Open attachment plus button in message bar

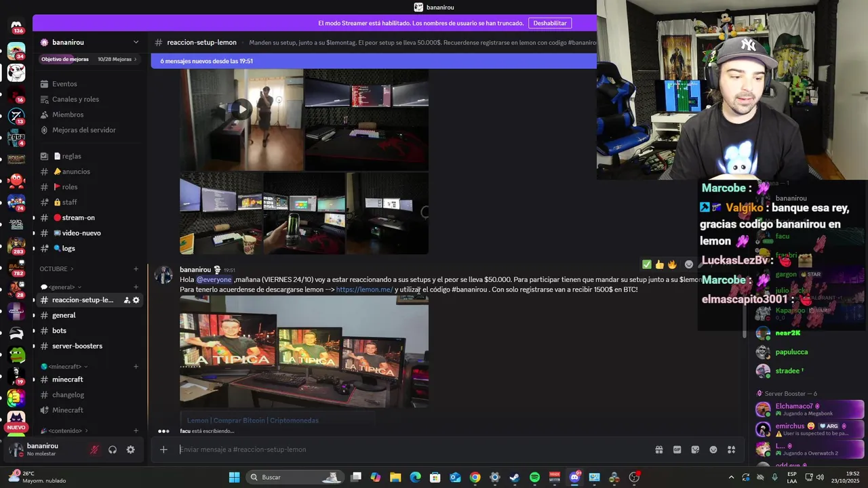click(x=163, y=449)
